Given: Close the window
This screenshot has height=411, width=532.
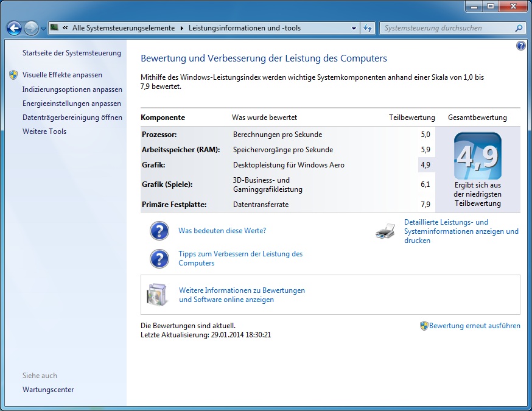Looking at the screenshot, I should [513, 7].
